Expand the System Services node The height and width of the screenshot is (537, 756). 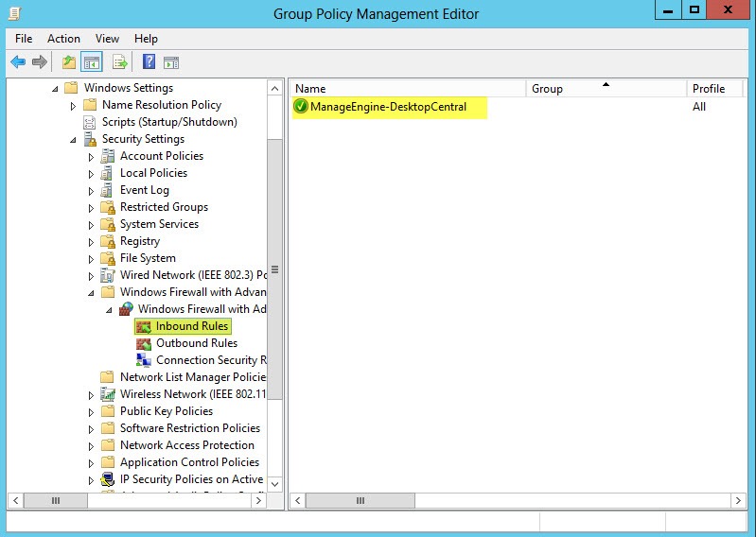coord(91,225)
